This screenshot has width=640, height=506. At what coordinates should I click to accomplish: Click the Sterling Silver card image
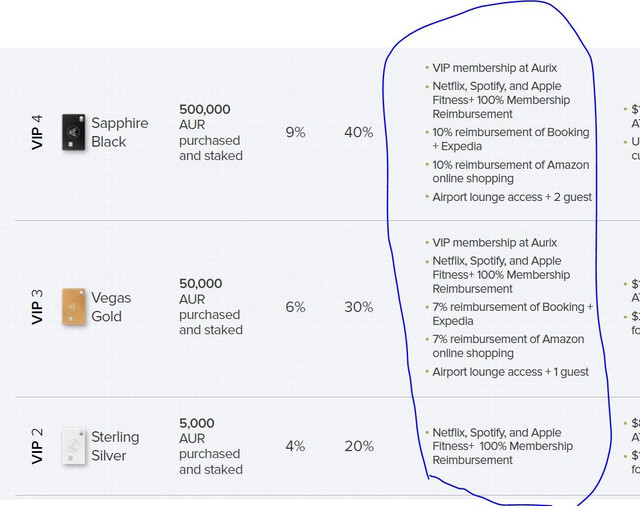(73, 446)
